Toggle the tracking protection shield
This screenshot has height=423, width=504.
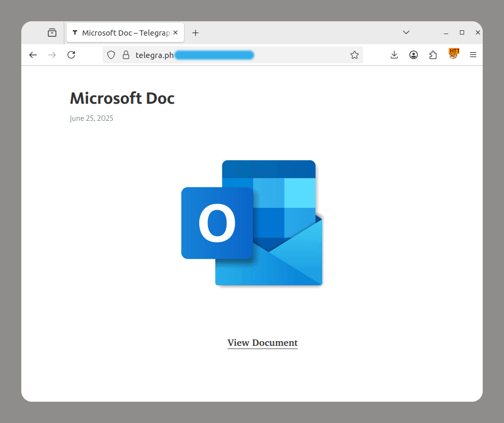click(111, 55)
